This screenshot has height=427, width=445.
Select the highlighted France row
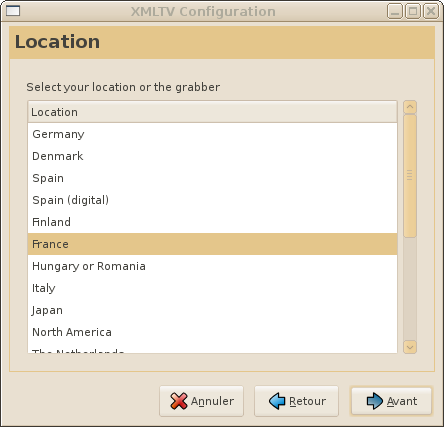click(213, 244)
